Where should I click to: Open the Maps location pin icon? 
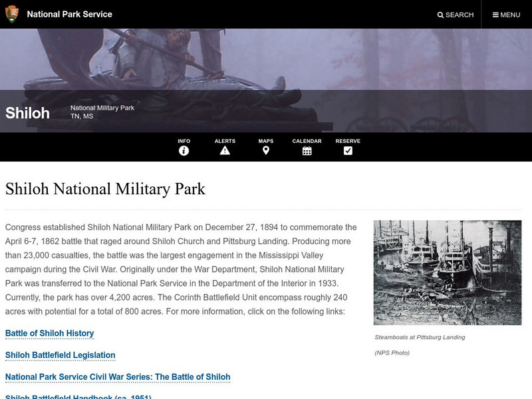coord(266,151)
